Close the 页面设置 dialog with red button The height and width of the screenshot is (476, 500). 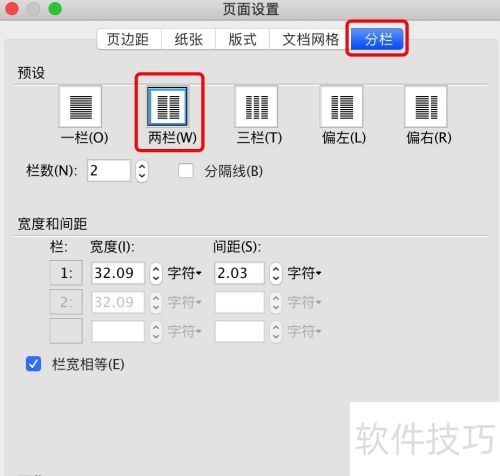[12, 9]
